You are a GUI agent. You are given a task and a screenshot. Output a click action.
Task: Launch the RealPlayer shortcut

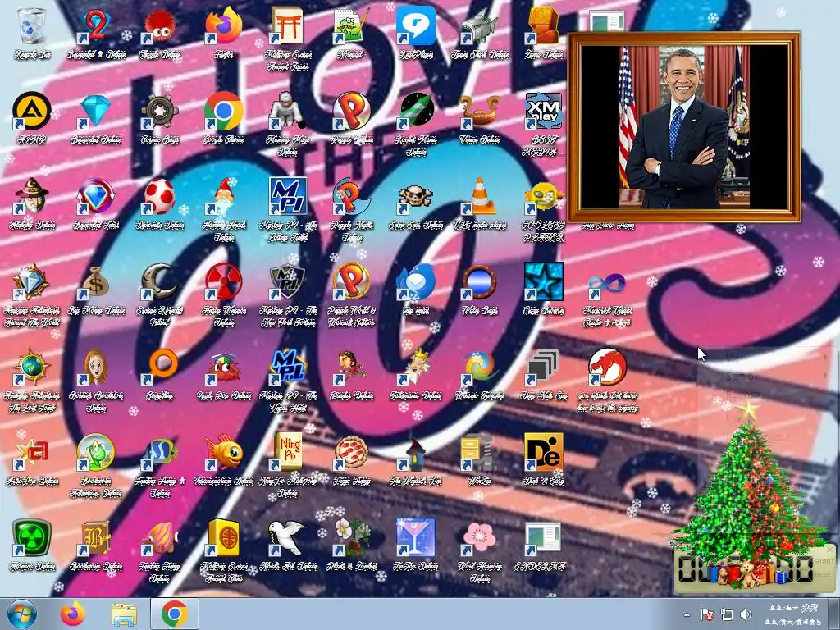(416, 25)
